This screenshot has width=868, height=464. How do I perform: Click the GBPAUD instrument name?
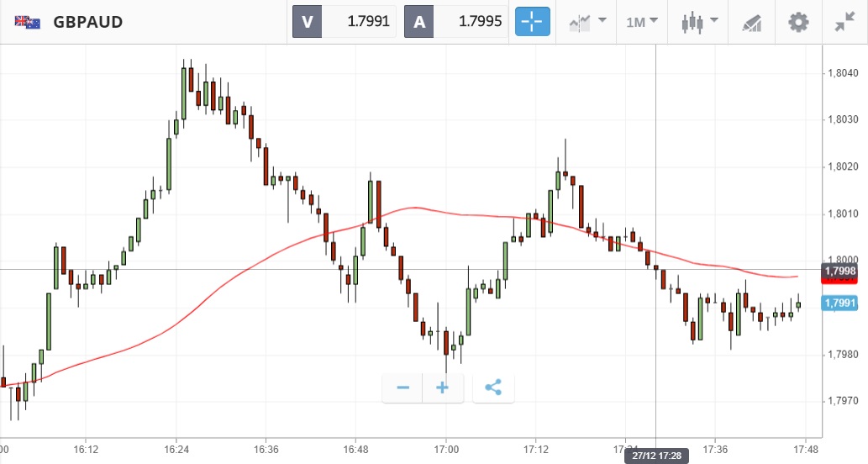point(87,22)
